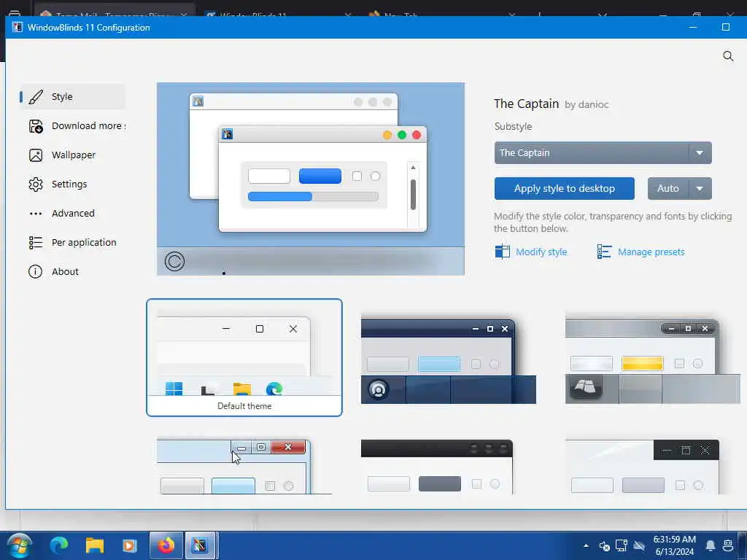
Task: Select the white style with dark caption buttons
Action: (x=642, y=467)
